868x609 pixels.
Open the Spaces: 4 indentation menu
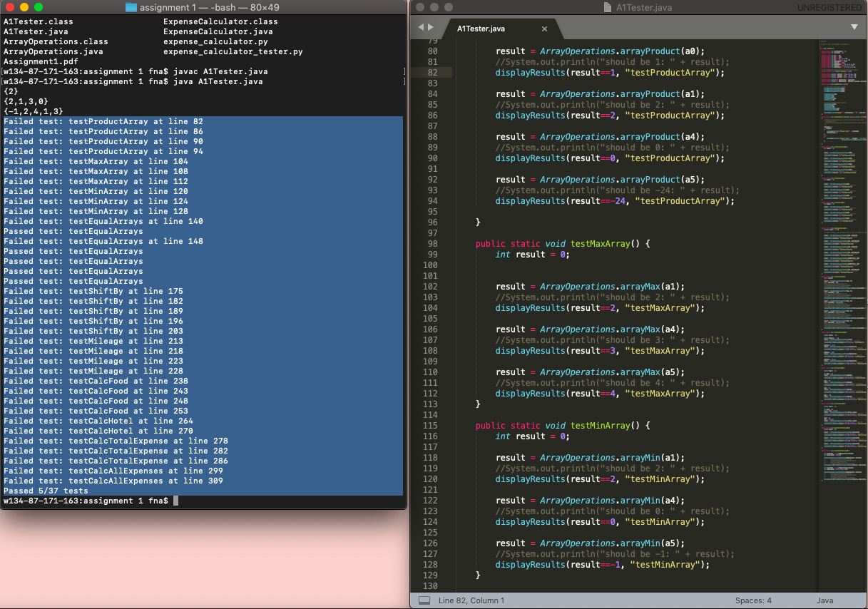[753, 600]
